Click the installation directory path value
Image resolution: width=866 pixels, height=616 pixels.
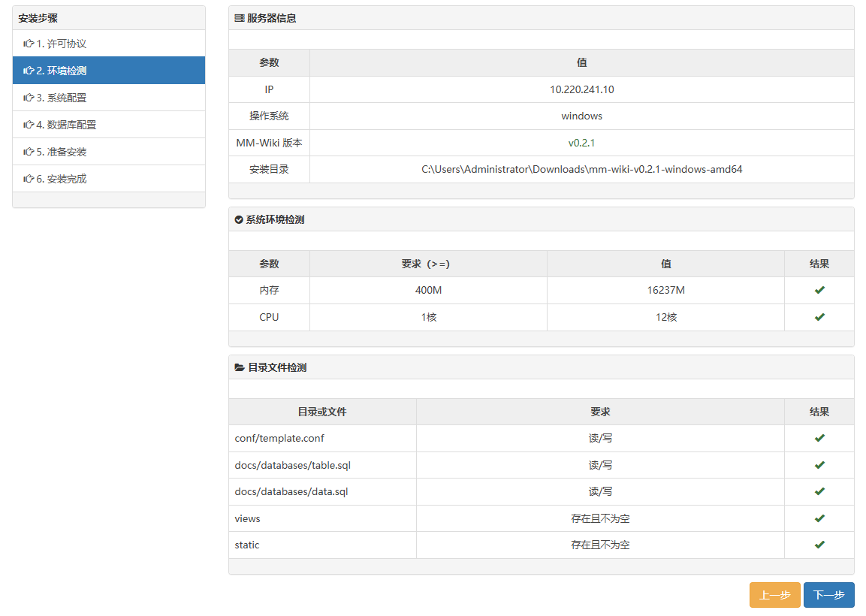click(581, 169)
